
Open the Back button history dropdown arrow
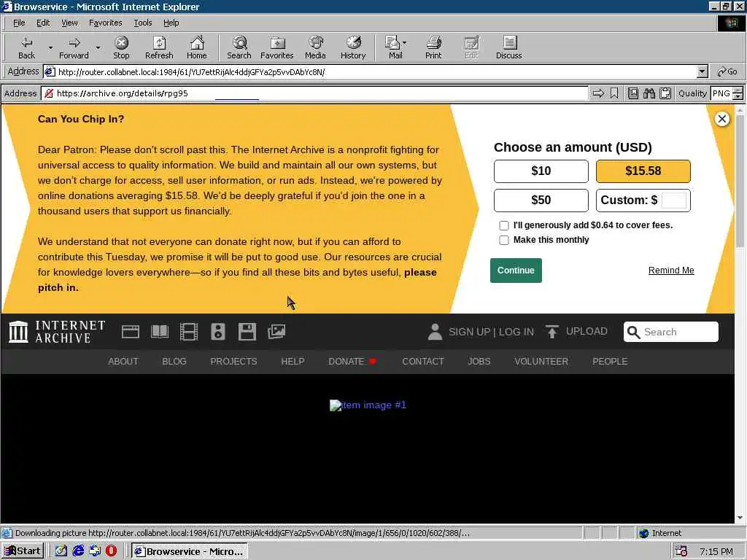coord(50,47)
